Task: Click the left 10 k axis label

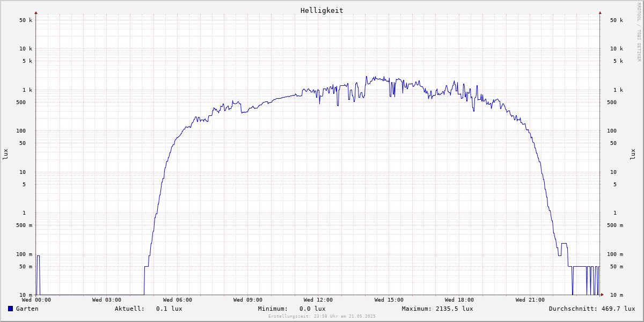Action: coord(26,49)
